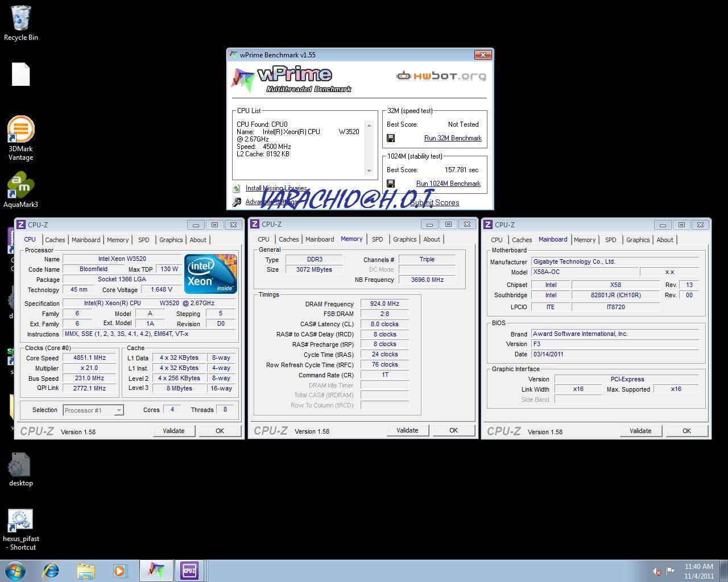Open the Recycle Bin desktop icon
728x582 pixels.
(20, 23)
